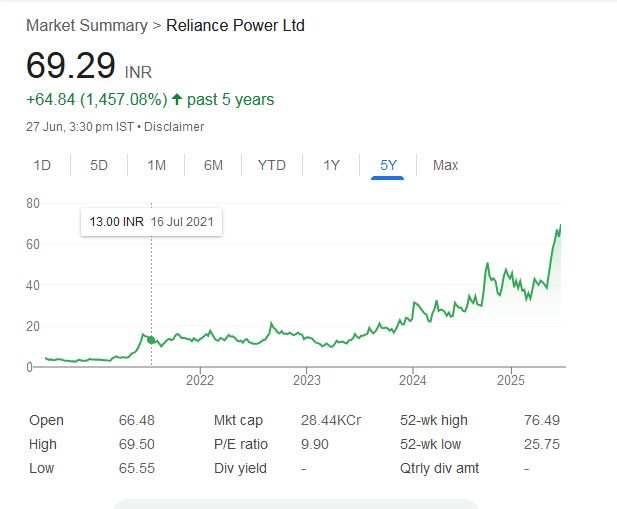Click the green data point on chart
This screenshot has width=617, height=509.
(x=151, y=340)
